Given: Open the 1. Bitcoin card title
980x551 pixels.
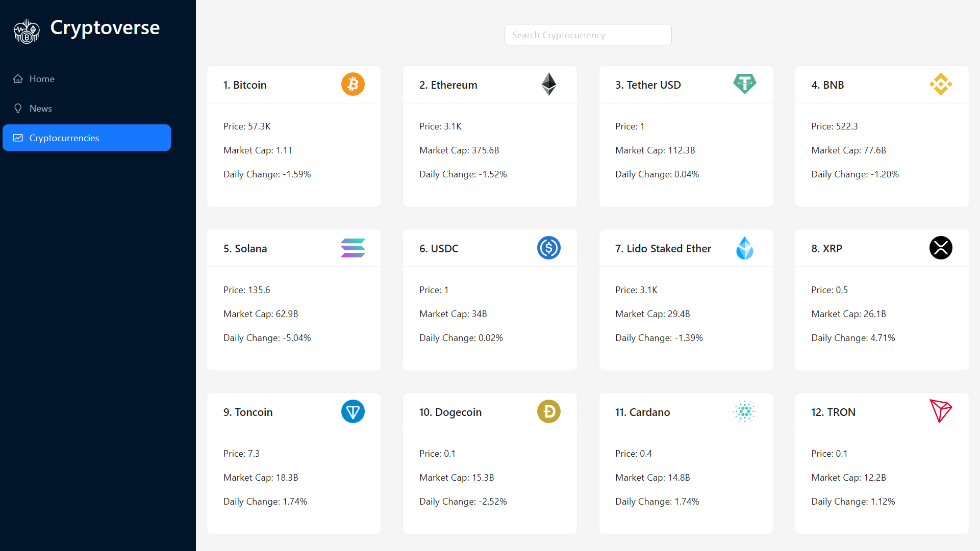Looking at the screenshot, I should pyautogui.click(x=245, y=85).
